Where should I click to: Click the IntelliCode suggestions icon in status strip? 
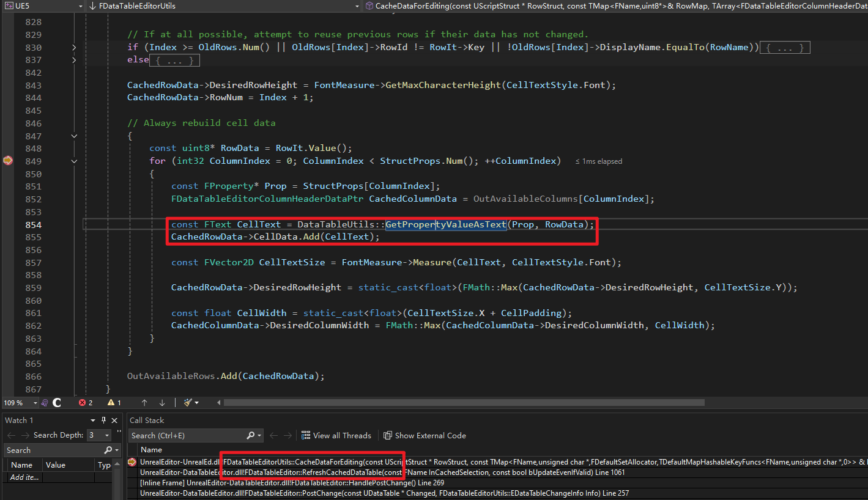(x=45, y=403)
